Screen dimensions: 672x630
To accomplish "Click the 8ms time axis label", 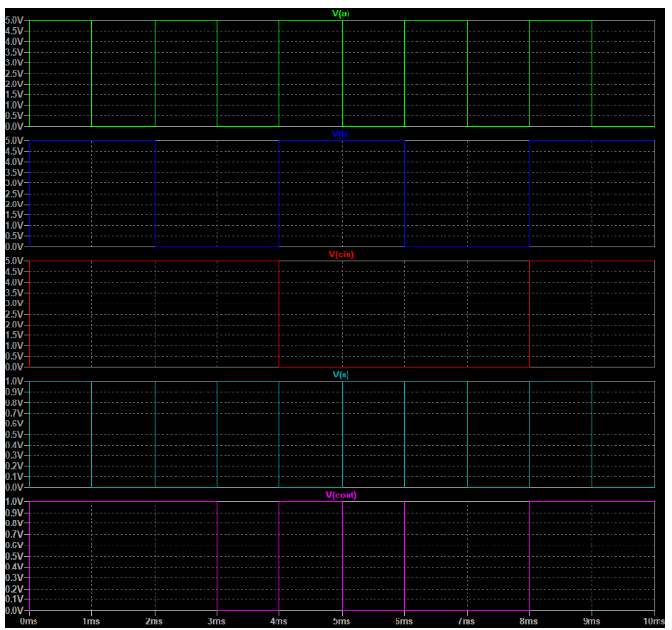I will tap(529, 621).
